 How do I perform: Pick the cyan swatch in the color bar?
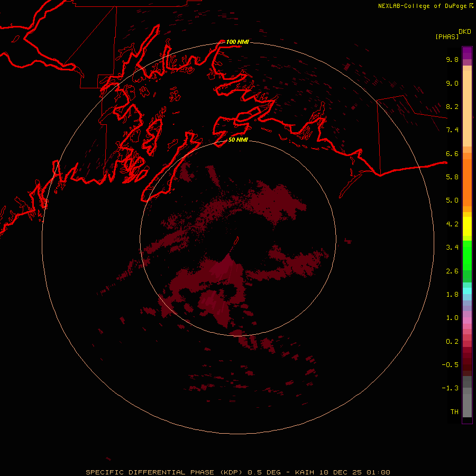[467, 290]
